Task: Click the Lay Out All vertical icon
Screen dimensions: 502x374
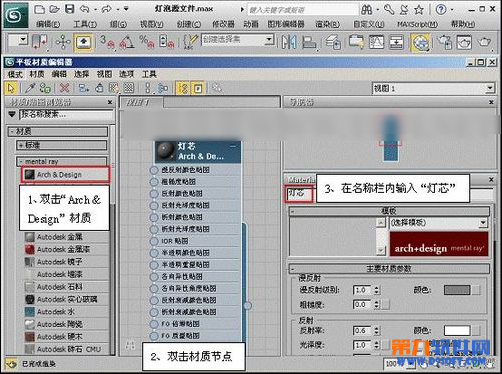Action: pyautogui.click(x=148, y=88)
